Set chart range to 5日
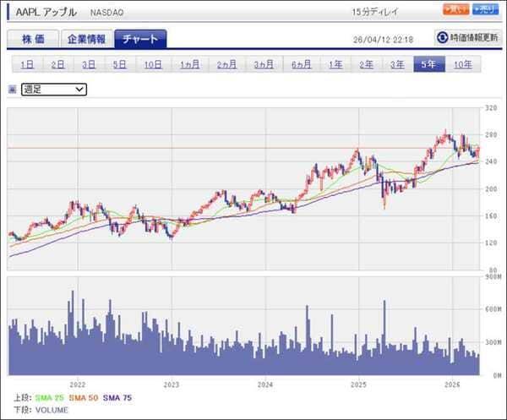Screen dimensions: 507x420 point(119,64)
